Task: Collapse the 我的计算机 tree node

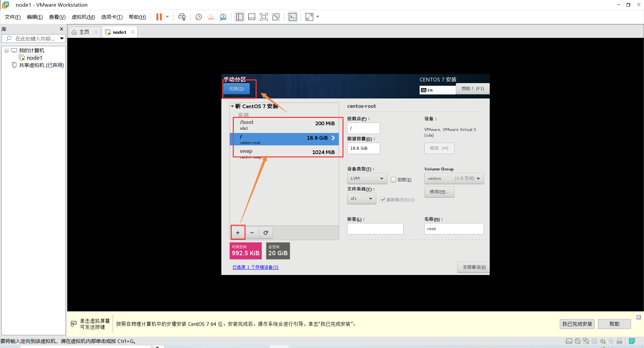Action: click(x=6, y=51)
